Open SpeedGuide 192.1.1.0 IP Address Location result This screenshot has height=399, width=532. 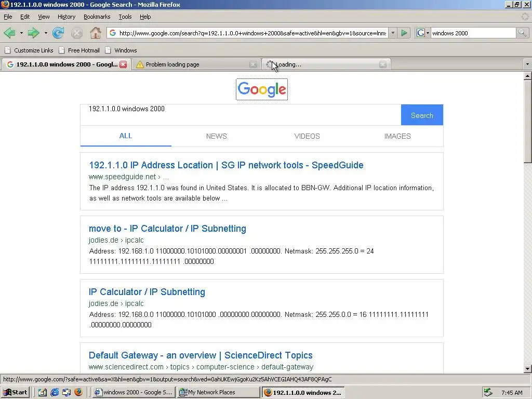coord(226,165)
